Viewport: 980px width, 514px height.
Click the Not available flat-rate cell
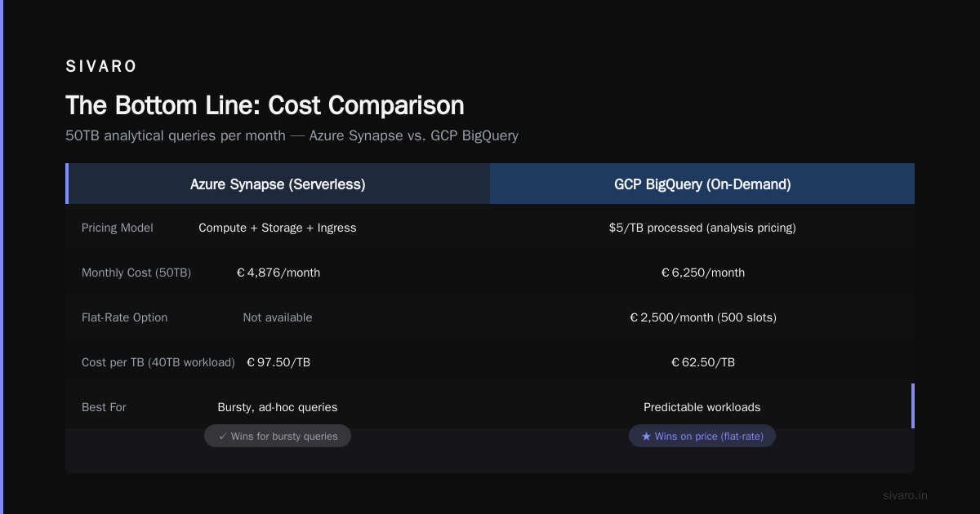click(x=278, y=317)
